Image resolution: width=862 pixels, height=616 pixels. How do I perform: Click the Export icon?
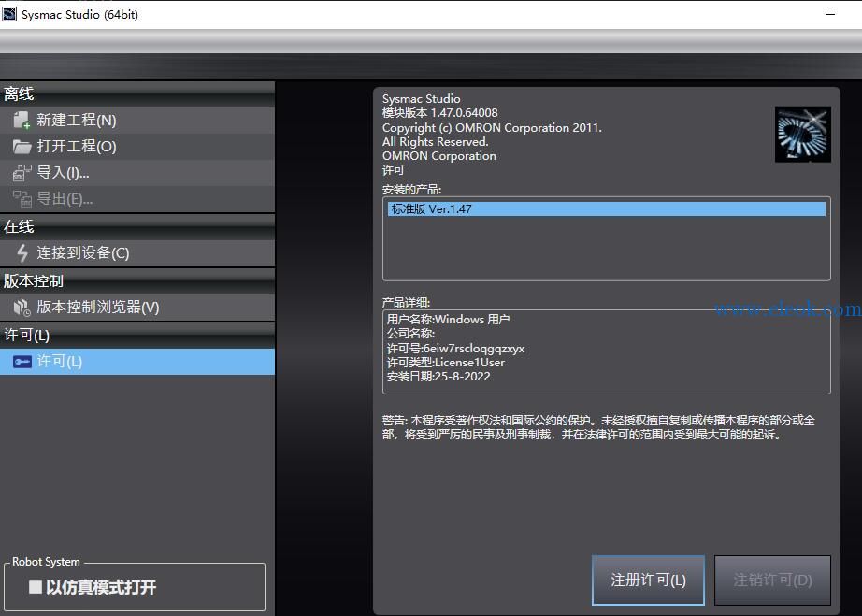point(22,199)
